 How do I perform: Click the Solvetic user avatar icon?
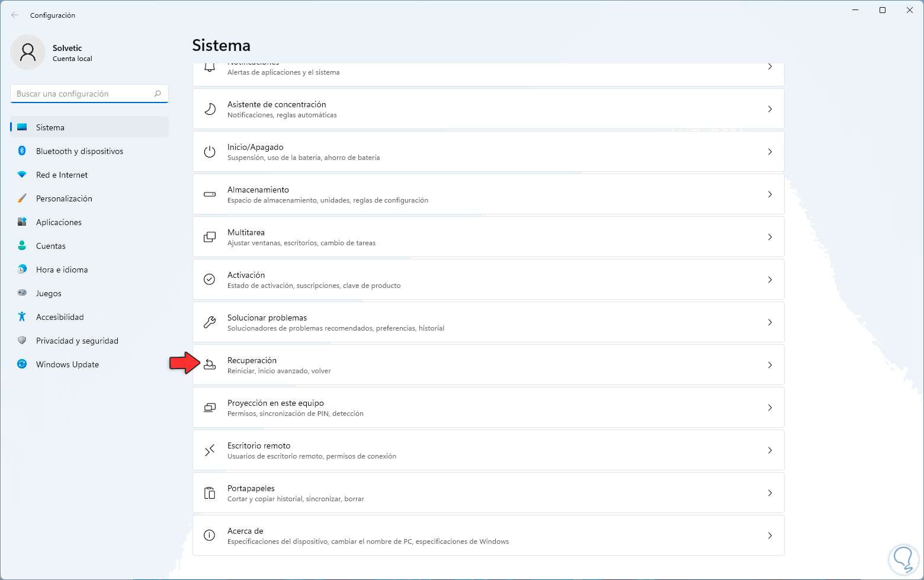coord(28,52)
